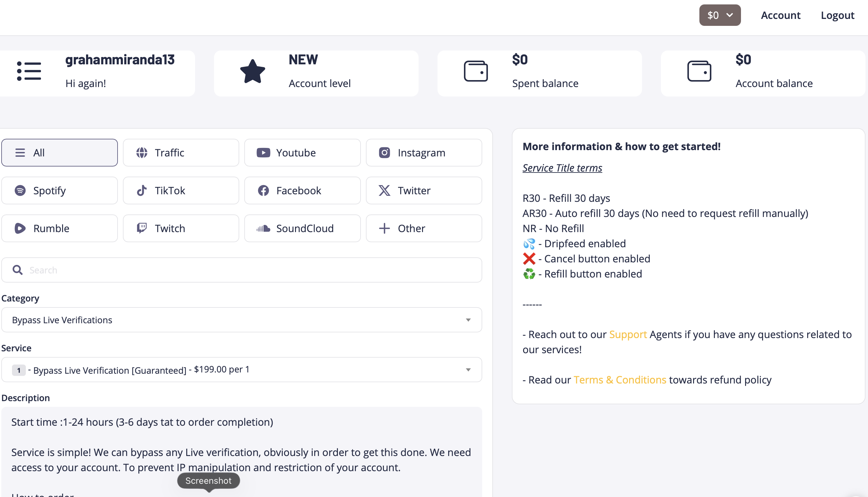Click the star icon for Account level
The height and width of the screenshot is (497, 868).
pos(253,71)
